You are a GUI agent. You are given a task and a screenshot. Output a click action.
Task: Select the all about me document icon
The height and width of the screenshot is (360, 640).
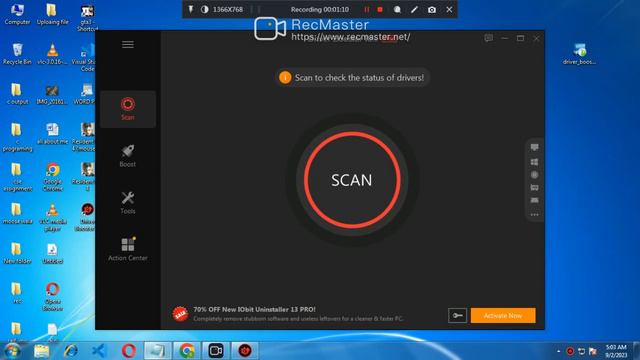pyautogui.click(x=52, y=134)
